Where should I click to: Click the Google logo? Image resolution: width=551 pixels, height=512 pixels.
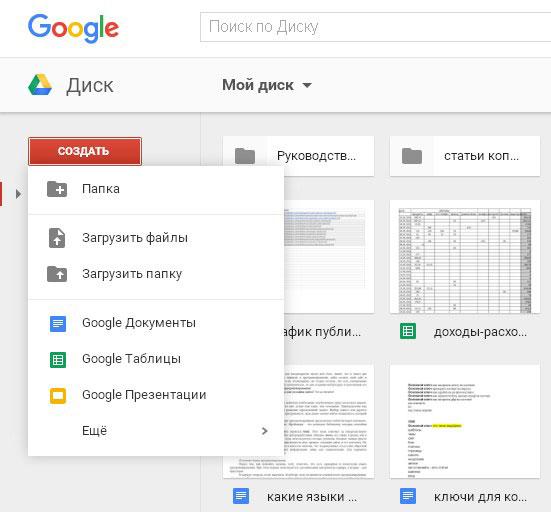point(73,28)
